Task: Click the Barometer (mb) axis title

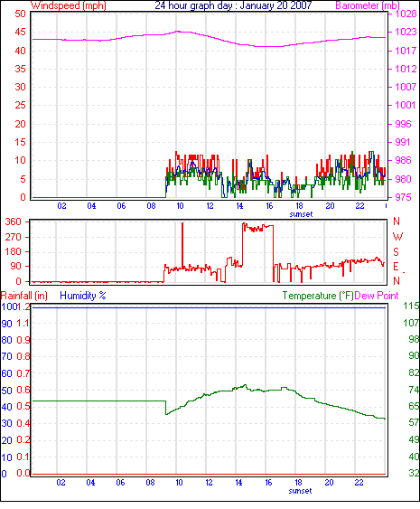Action: click(367, 5)
